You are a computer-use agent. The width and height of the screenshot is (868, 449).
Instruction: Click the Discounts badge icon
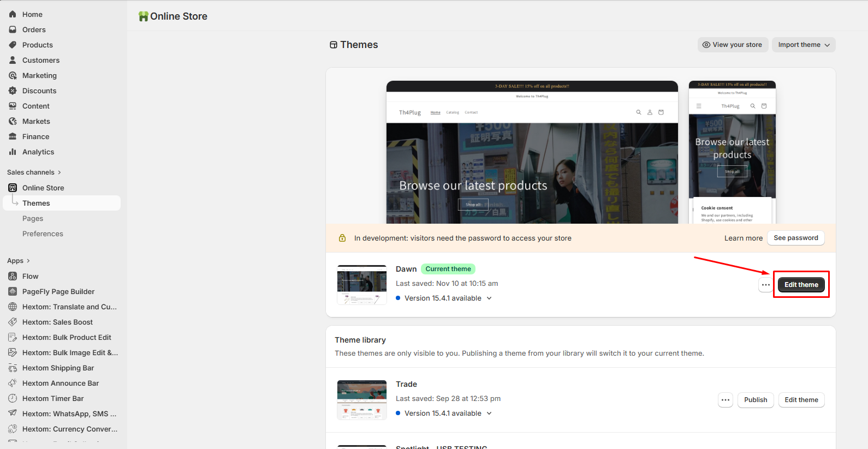(x=13, y=91)
